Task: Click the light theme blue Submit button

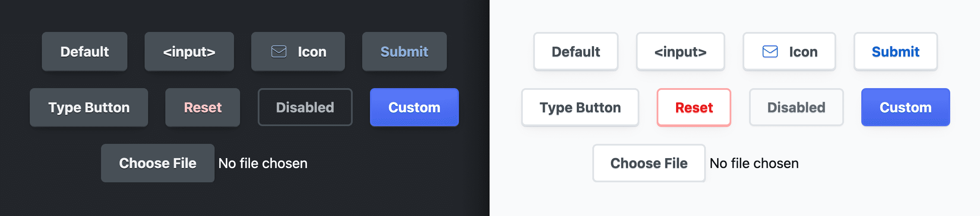Action: [x=895, y=52]
